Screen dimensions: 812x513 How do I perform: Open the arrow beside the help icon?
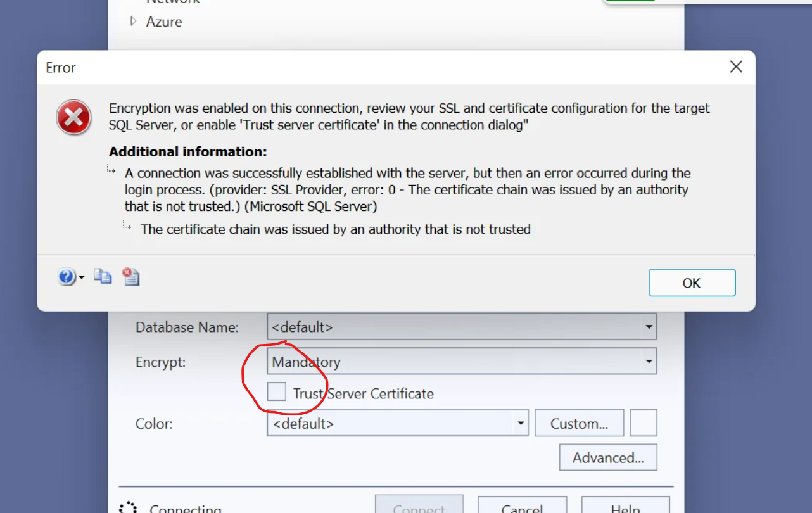click(81, 277)
